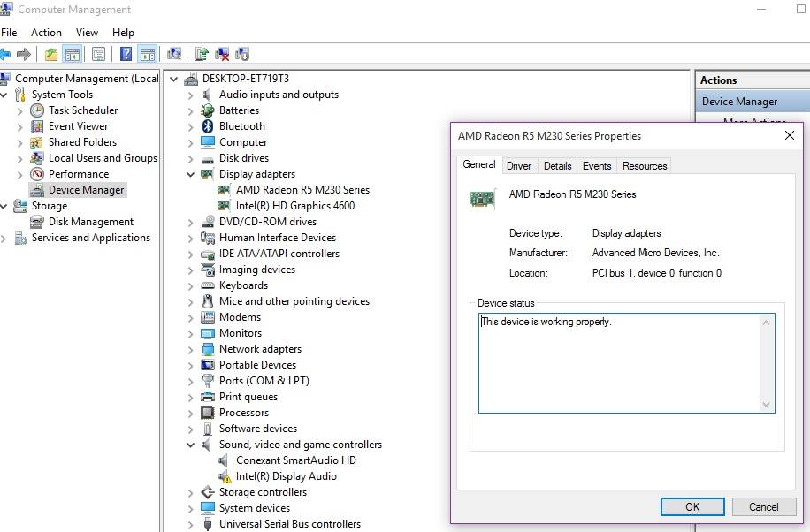Click the blue Help question mark toolbar icon
Viewport: 810px width, 532px height.
tap(126, 54)
